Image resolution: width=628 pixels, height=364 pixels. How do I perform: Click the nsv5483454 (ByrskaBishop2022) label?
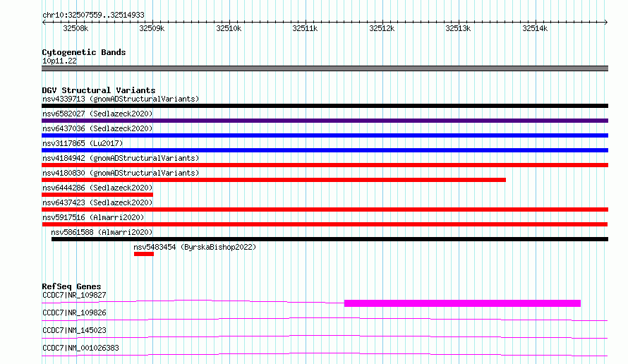(x=195, y=247)
